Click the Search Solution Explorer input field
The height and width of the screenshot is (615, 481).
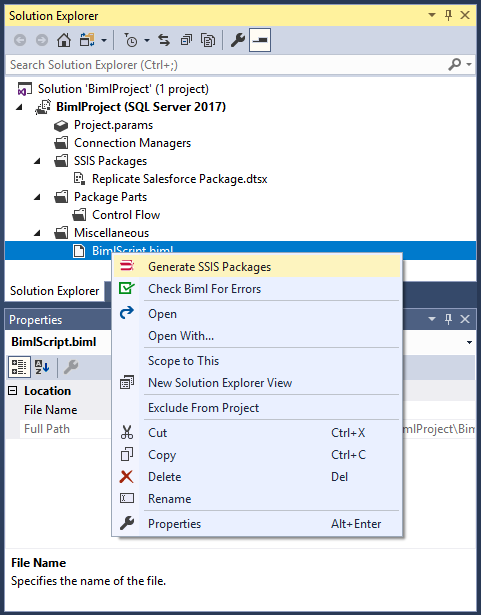pyautogui.click(x=226, y=65)
